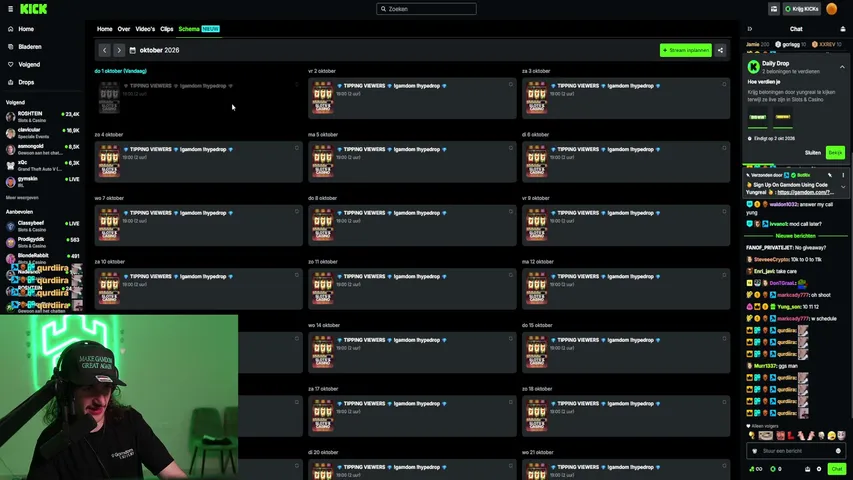Go to the previous month in the schedule
This screenshot has height=480, width=853.
pos(104,50)
